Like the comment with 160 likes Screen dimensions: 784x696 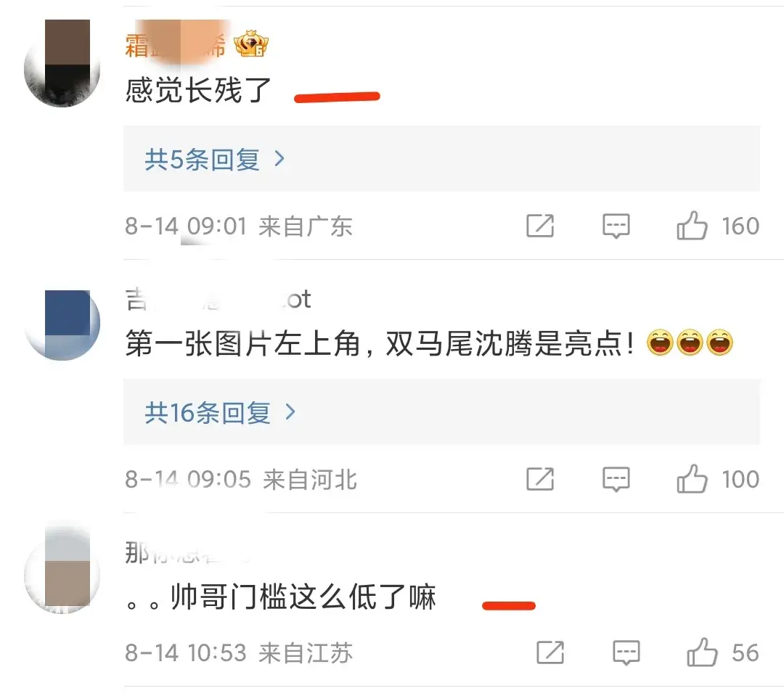pos(692,226)
